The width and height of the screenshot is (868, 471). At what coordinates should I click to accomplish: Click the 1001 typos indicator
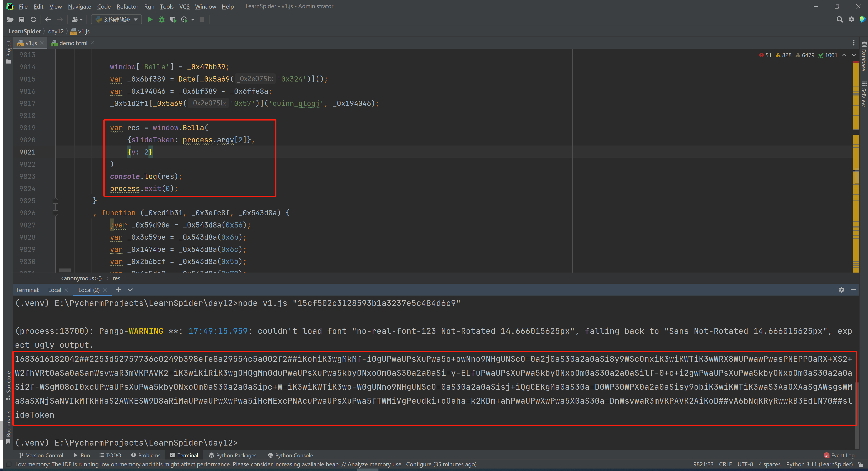tap(828, 55)
